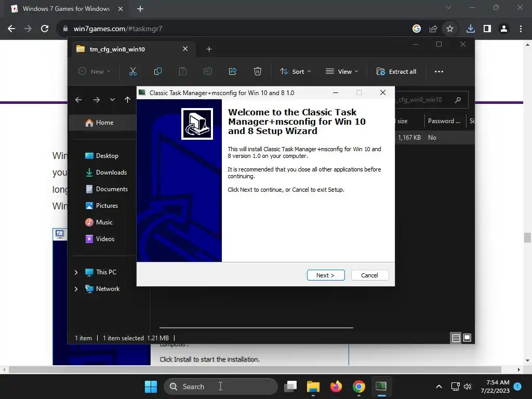The image size is (532, 399).
Task: Expand the This PC tree node
Action: coord(76,272)
